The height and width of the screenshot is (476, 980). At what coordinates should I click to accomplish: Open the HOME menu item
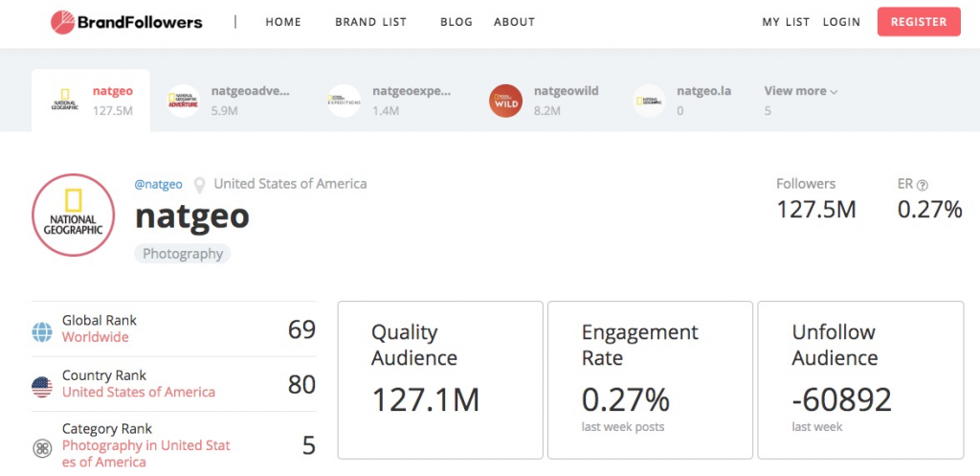283,22
